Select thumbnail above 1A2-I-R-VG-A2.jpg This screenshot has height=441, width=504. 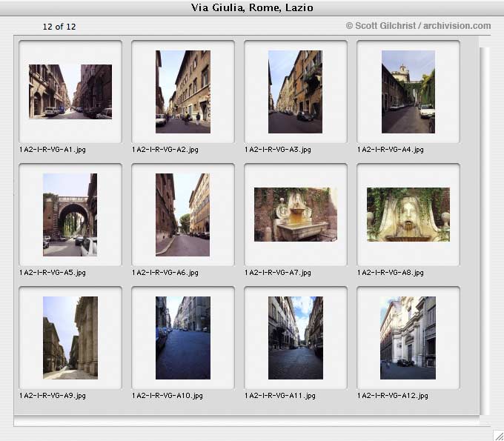183,92
